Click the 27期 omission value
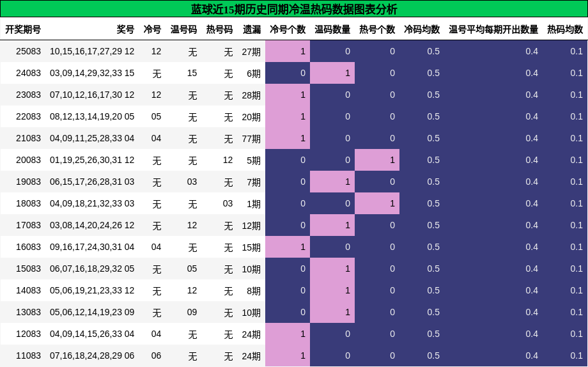Viewport: 588px width, 367px height. 251,52
